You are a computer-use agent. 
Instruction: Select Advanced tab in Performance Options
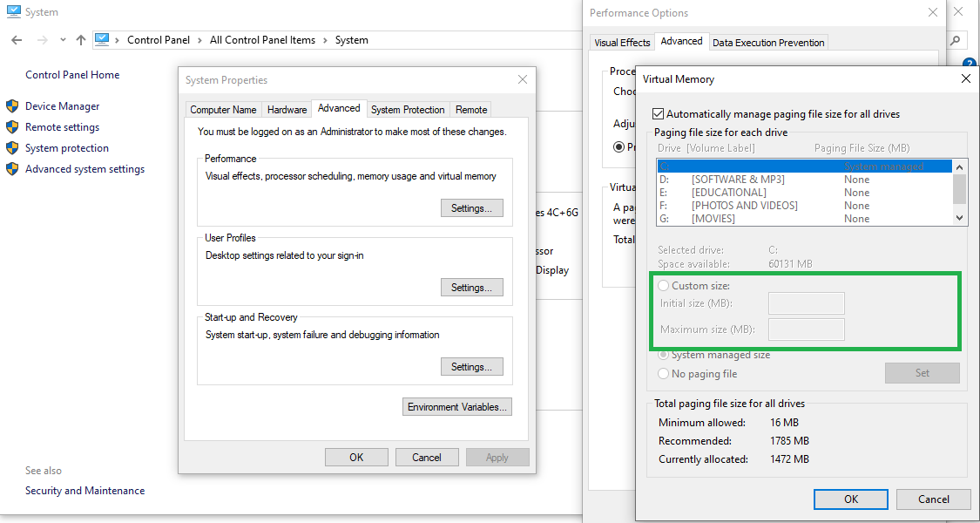tap(681, 41)
